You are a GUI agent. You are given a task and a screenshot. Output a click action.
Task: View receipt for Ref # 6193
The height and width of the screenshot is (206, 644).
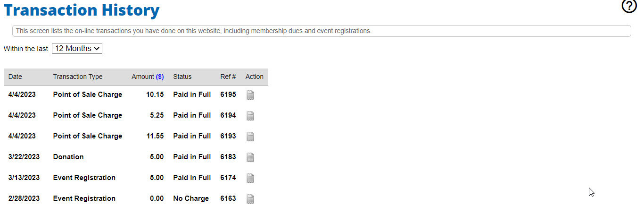(x=250, y=137)
